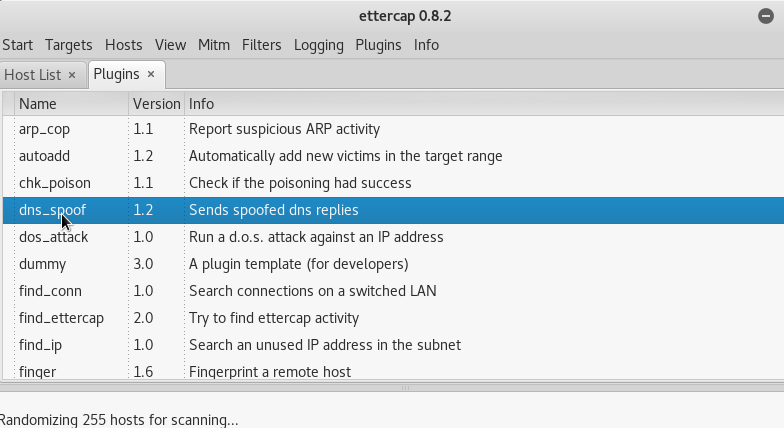
Task: Click 'Report suspicious ARP activity' description
Action: (284, 129)
